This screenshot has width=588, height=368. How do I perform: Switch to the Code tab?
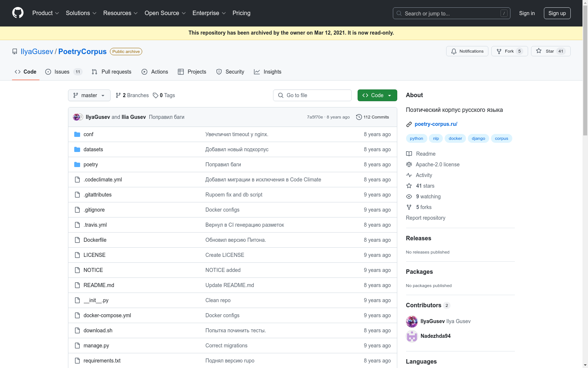pyautogui.click(x=25, y=72)
